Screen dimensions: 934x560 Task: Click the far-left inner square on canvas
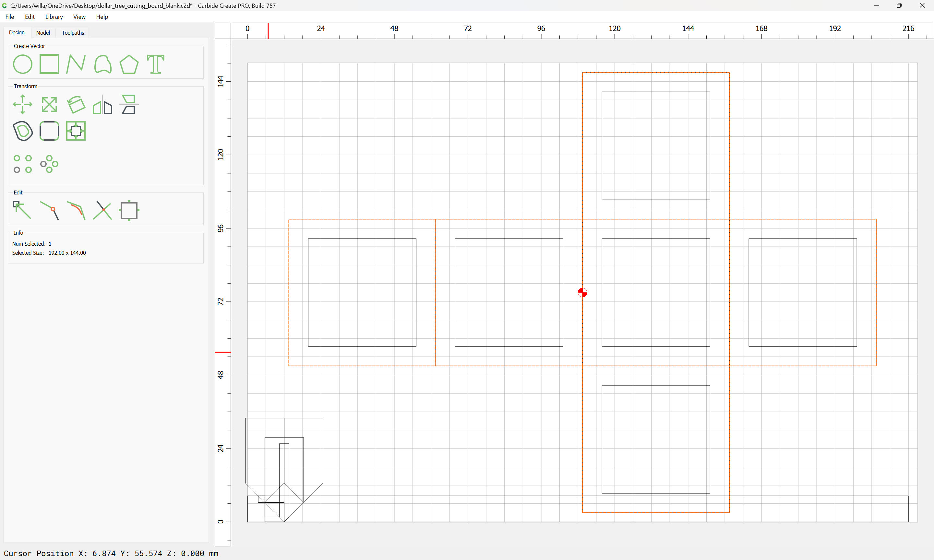(x=362, y=292)
